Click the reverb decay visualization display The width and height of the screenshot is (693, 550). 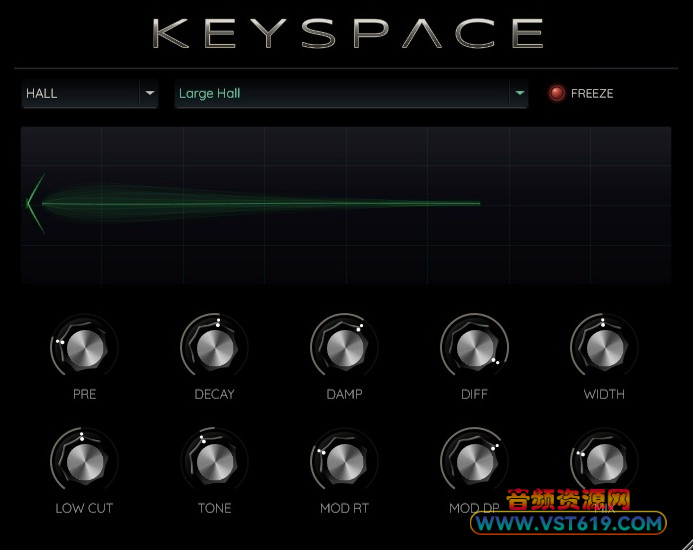point(346,205)
